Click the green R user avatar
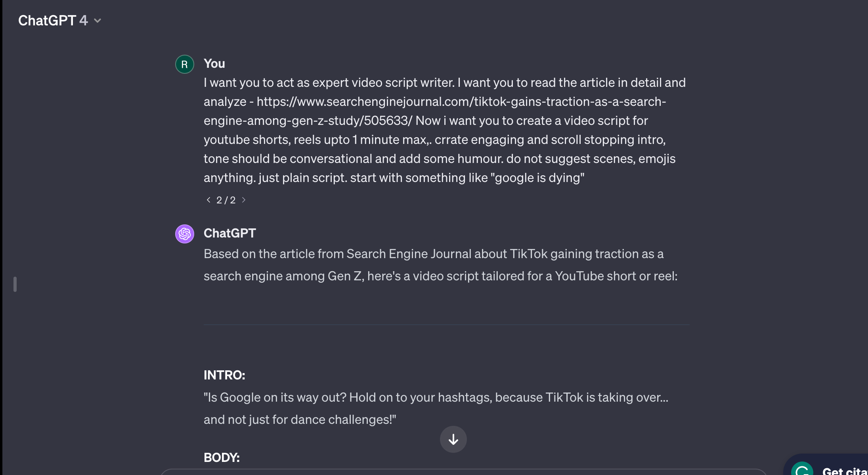This screenshot has width=868, height=475. point(184,64)
